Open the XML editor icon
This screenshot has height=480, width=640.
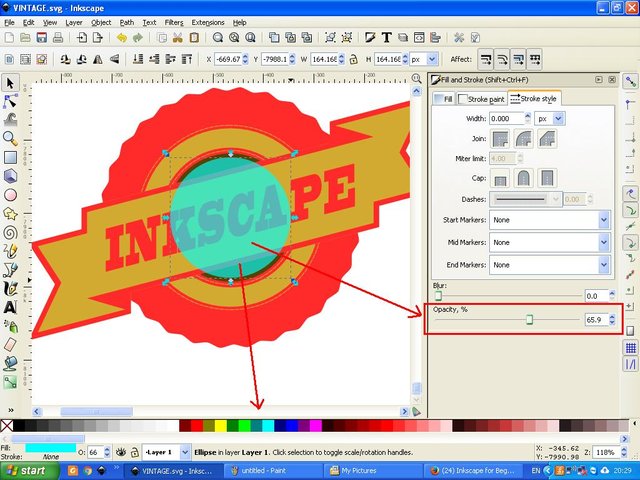[x=419, y=38]
